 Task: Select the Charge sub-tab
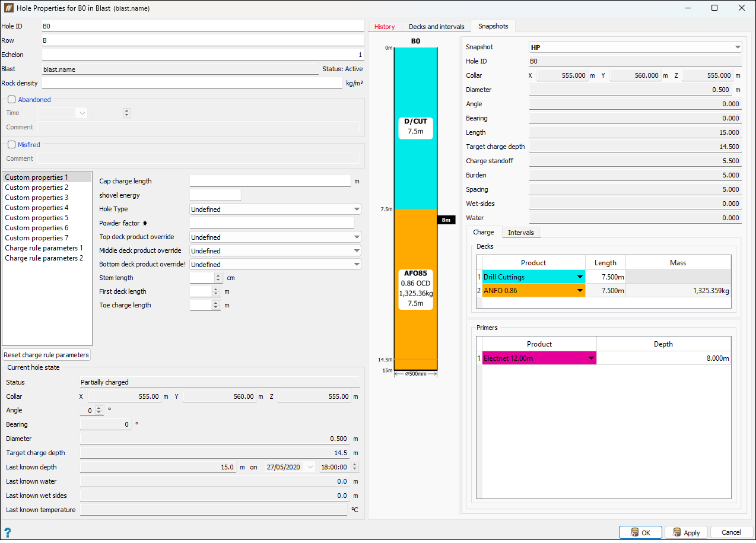click(484, 232)
